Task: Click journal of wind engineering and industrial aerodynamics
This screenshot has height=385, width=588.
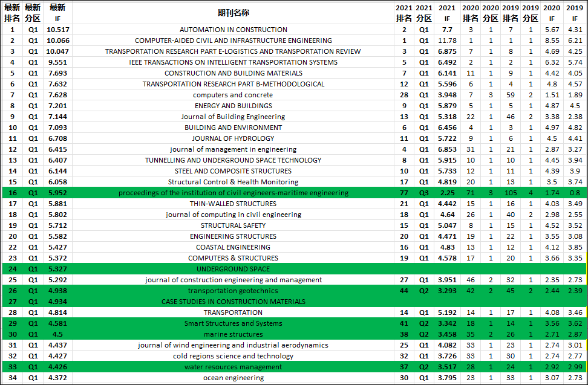Action: (234, 345)
